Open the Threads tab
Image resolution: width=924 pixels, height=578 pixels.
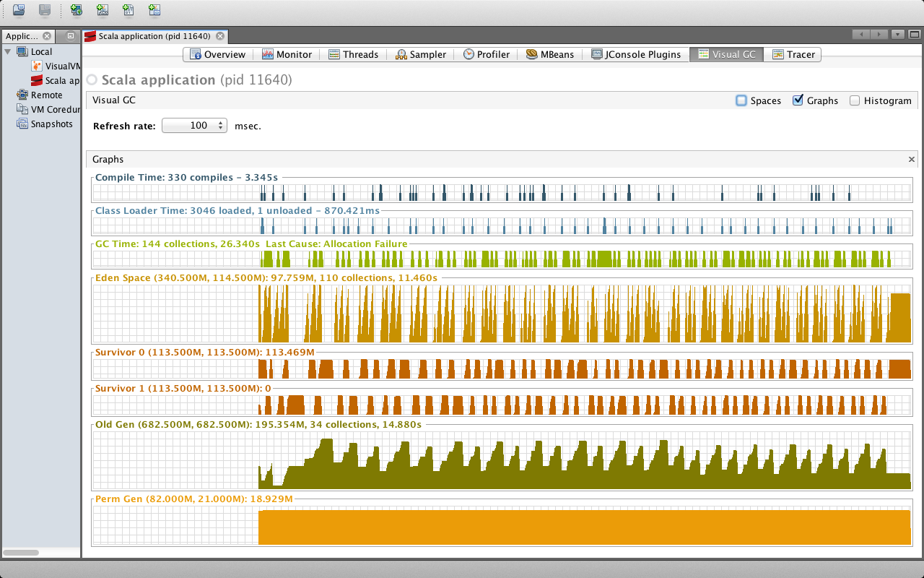(x=353, y=54)
